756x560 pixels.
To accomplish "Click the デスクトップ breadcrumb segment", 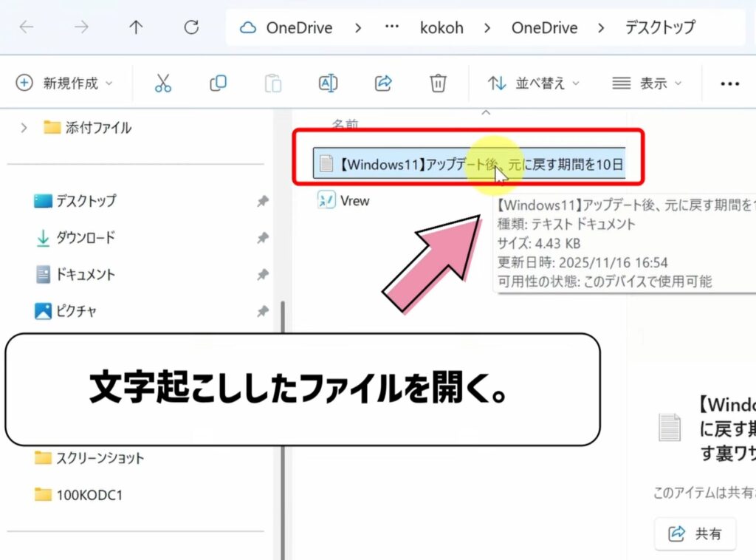I will [x=660, y=28].
